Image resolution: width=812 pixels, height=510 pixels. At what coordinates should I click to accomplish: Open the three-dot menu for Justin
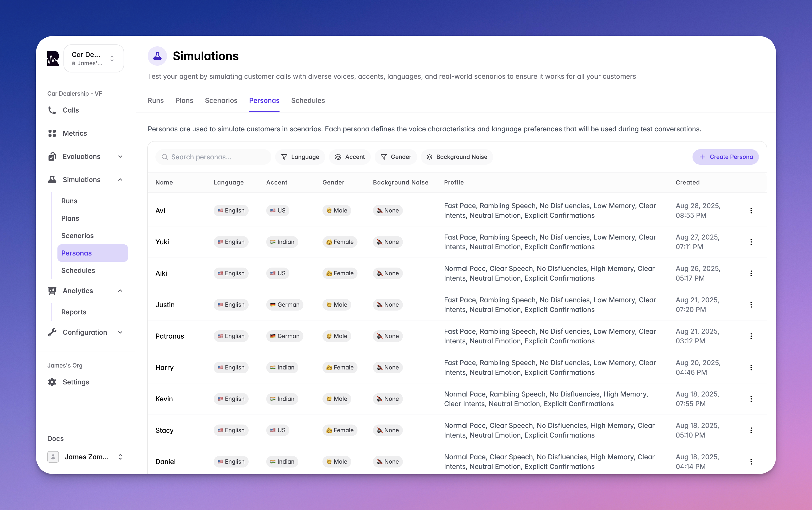click(751, 305)
